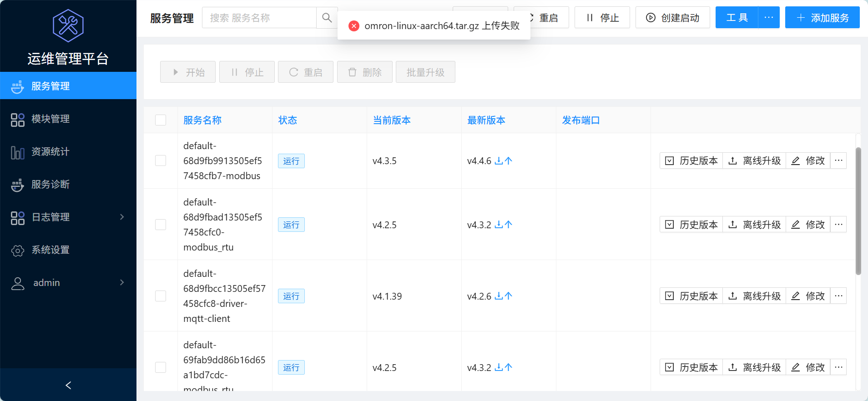Open 历史版本 for driver-mqtt-client row
Viewport: 868px width, 401px height.
(x=691, y=296)
